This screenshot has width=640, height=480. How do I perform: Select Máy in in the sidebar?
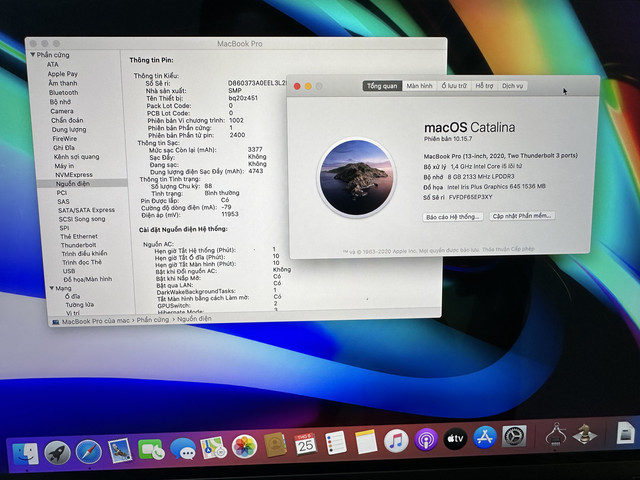tap(64, 166)
